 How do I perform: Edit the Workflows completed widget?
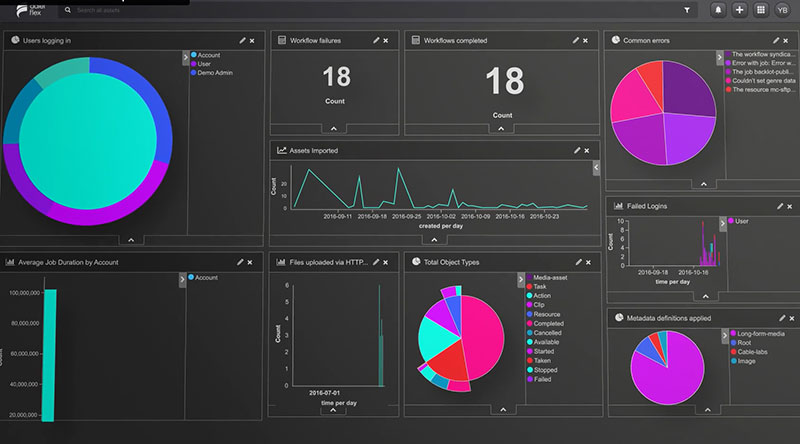[576, 40]
